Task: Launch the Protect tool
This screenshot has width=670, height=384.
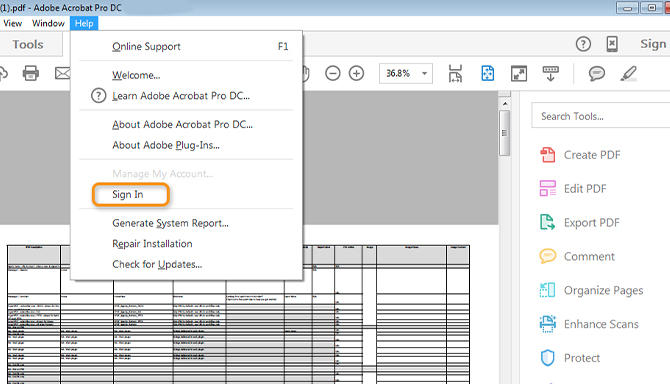Action: pyautogui.click(x=570, y=358)
